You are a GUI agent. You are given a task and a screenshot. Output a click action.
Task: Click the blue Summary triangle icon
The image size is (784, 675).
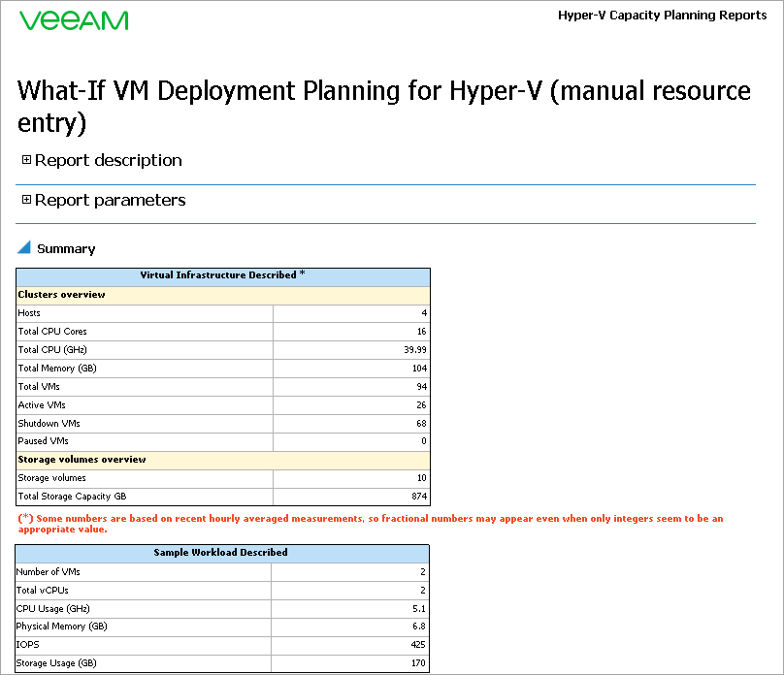coord(24,247)
